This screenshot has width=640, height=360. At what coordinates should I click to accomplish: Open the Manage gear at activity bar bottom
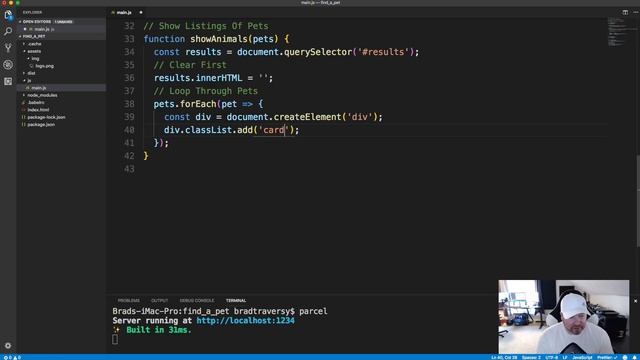coord(8,346)
